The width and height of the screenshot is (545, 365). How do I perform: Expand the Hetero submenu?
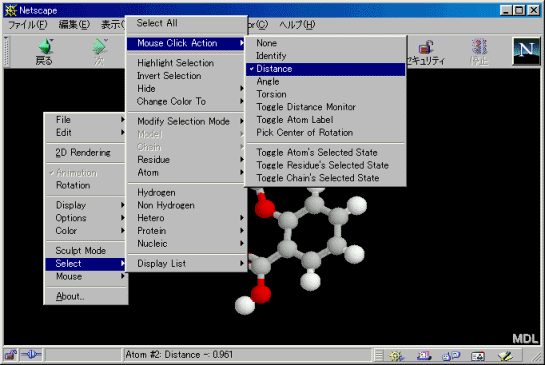(186, 218)
